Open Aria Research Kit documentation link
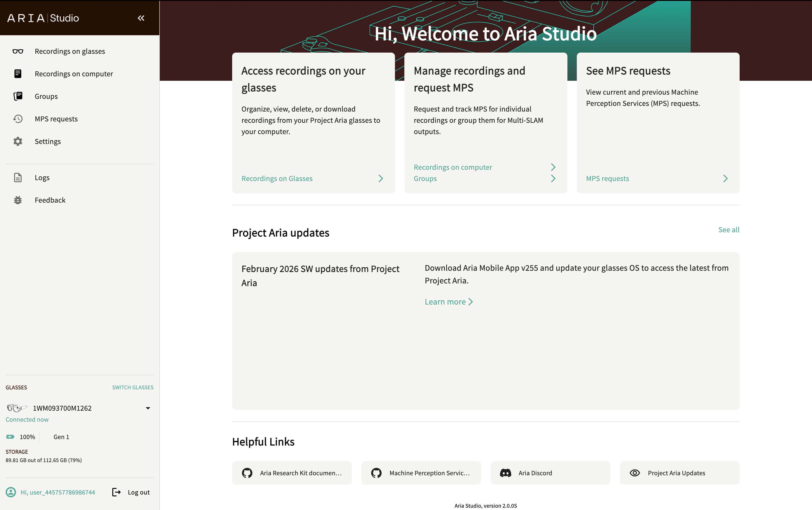 tap(292, 473)
